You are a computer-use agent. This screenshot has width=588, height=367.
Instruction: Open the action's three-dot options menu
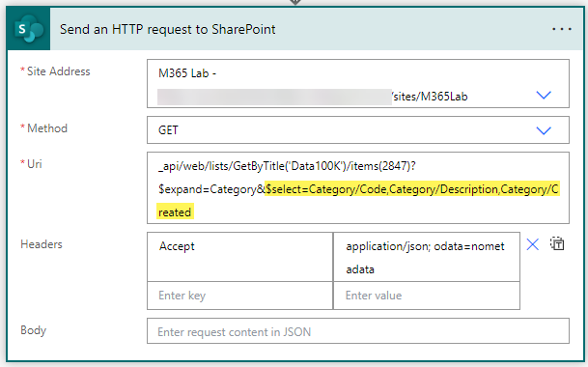[x=561, y=29]
